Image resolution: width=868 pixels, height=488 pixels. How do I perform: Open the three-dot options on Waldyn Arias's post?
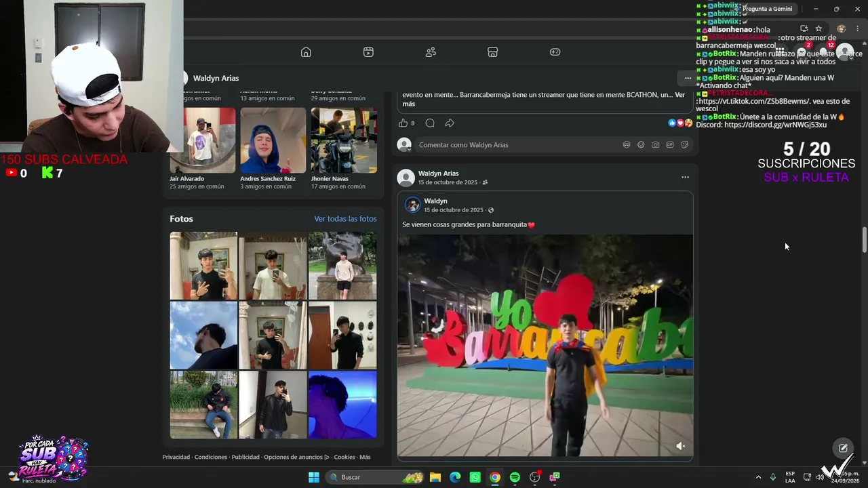point(685,178)
